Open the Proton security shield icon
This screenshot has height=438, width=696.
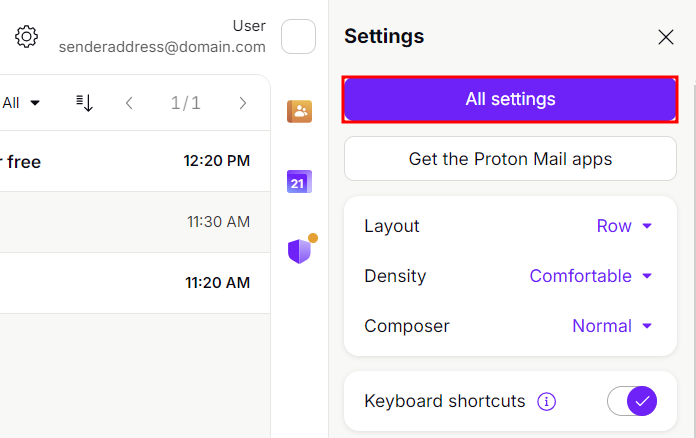tap(299, 251)
